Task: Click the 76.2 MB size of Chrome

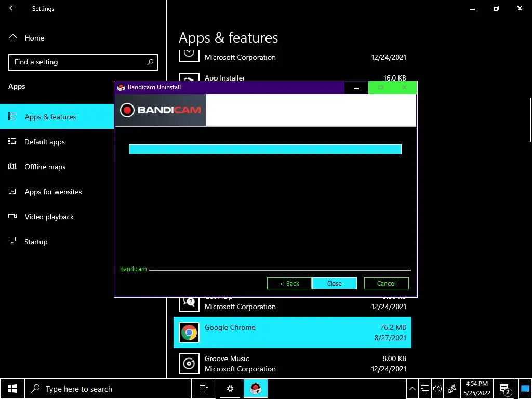Action: [393, 327]
